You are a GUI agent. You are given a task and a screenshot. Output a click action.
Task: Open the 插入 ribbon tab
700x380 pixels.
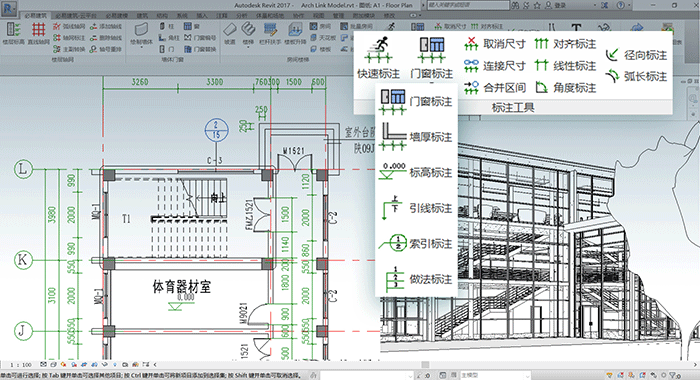click(202, 16)
